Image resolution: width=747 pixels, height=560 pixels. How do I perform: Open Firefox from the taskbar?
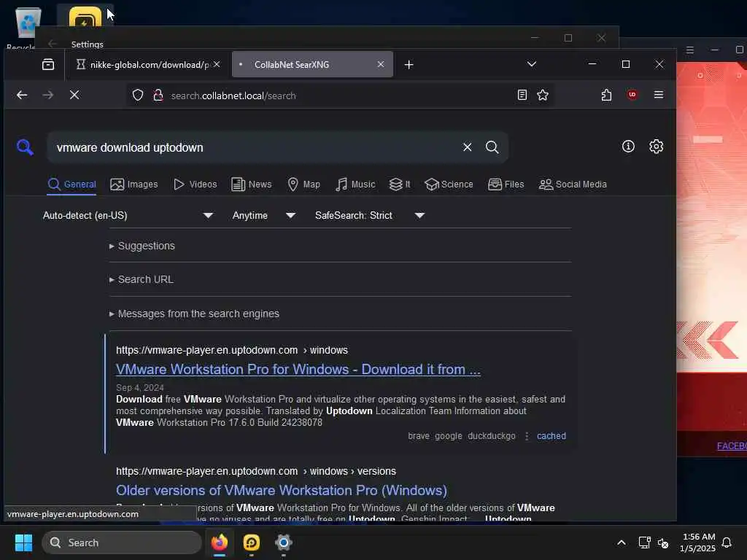coord(220,542)
